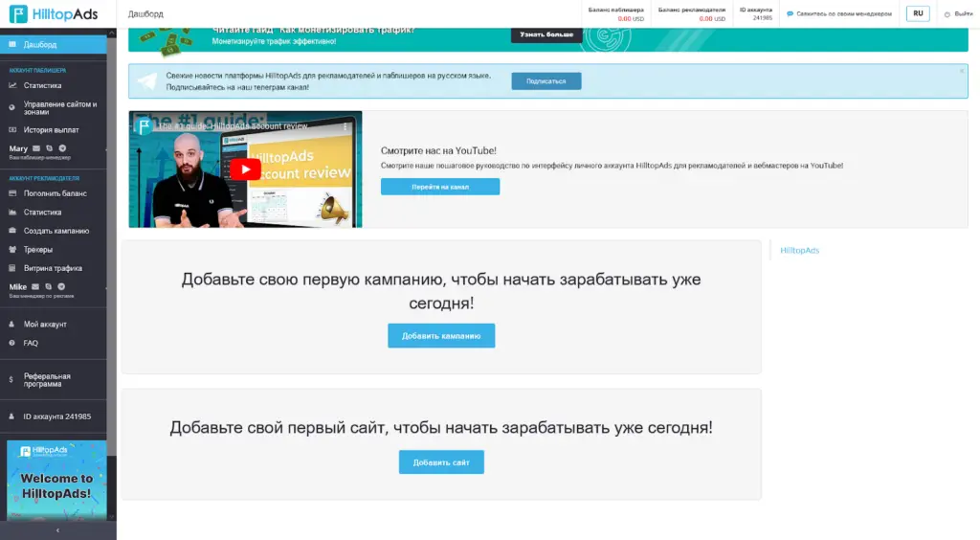Screen dimensions: 980x540
Task: Click the Telegram paper plane icon in news banner
Action: (147, 81)
